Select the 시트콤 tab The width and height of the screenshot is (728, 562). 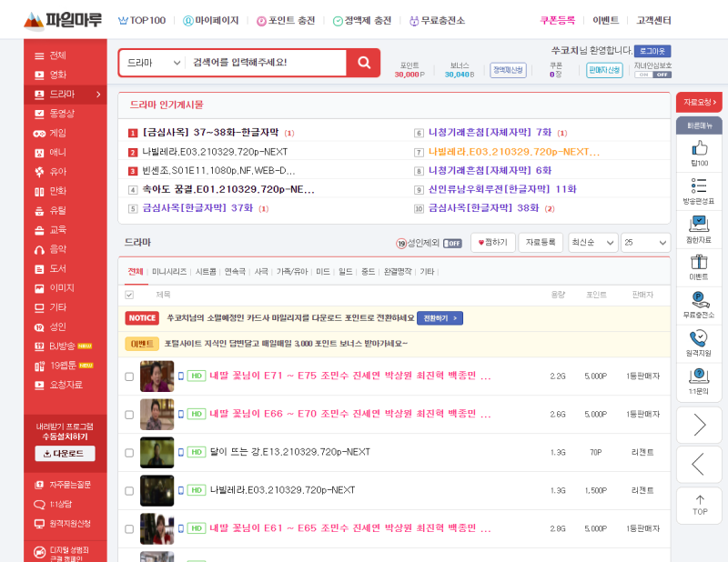point(206,272)
